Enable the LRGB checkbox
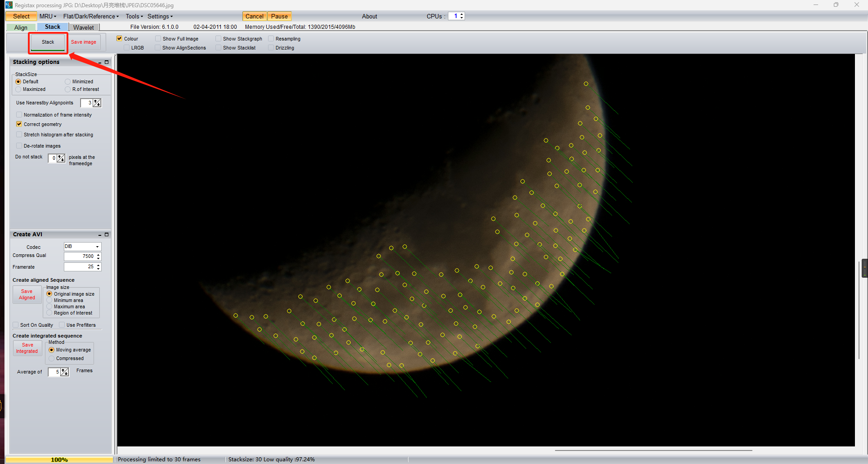 tap(126, 48)
